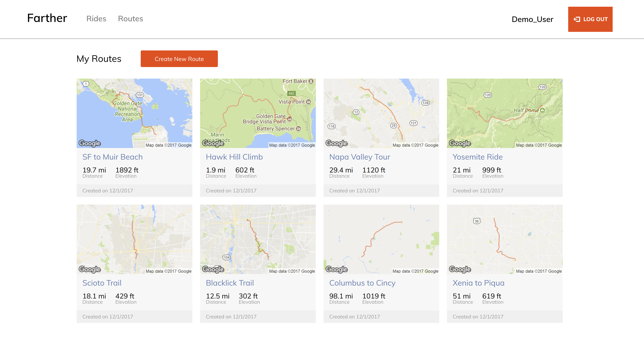The width and height of the screenshot is (644, 362).
Task: Click the Farther logo
Action: click(47, 18)
